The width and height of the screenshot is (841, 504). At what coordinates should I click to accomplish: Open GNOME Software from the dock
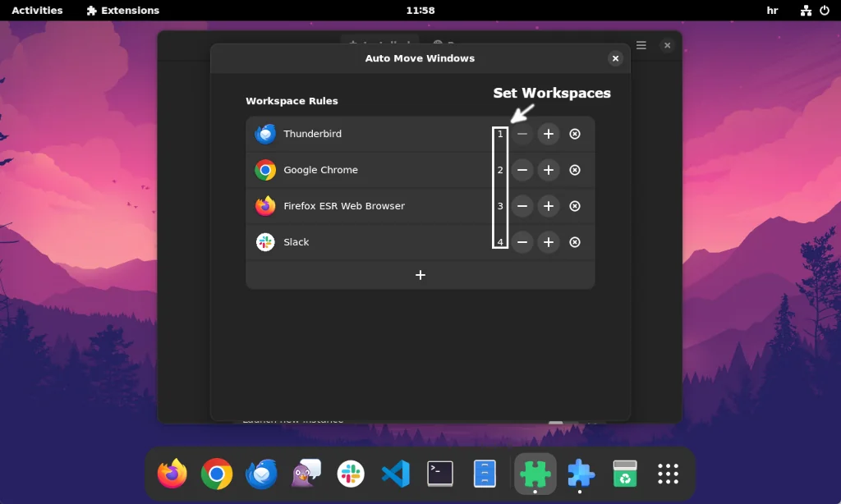pyautogui.click(x=624, y=474)
